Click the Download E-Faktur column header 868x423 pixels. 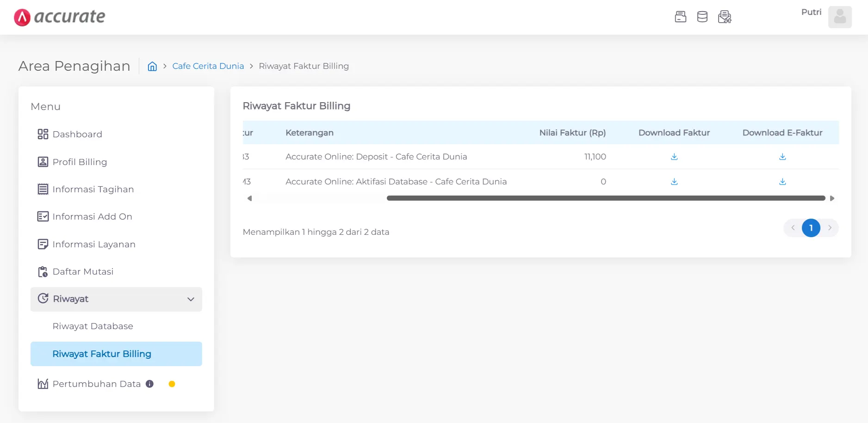tap(782, 133)
